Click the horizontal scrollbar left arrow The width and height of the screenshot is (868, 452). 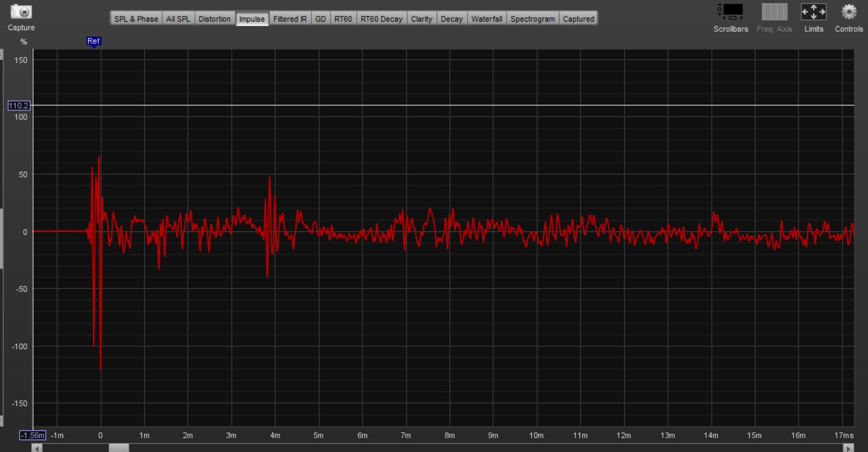(37, 448)
